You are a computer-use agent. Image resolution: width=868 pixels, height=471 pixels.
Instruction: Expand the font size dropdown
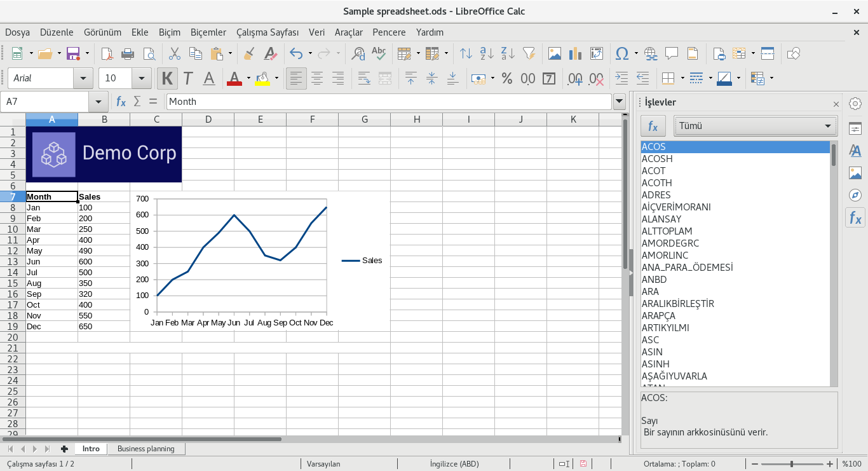tap(141, 78)
